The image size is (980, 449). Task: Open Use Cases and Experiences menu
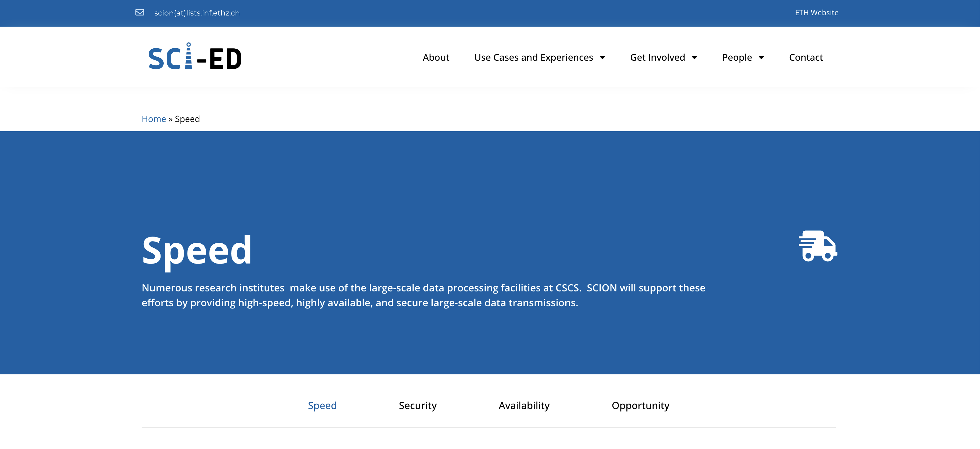pos(533,57)
